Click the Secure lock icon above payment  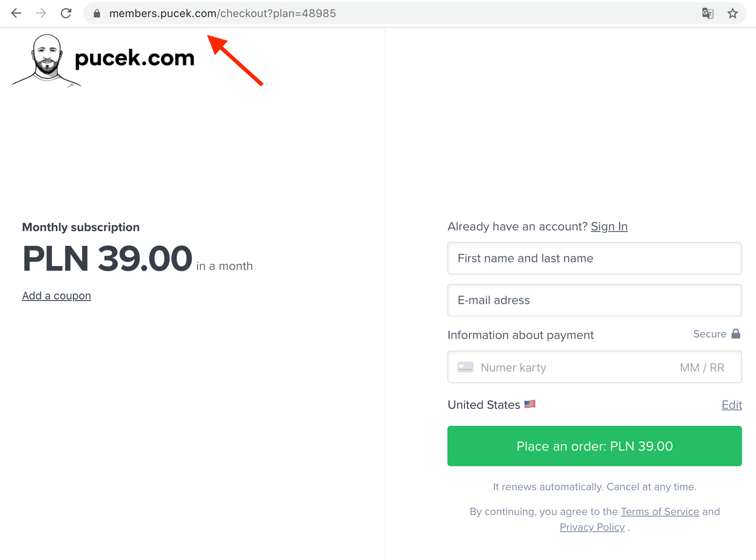(736, 334)
